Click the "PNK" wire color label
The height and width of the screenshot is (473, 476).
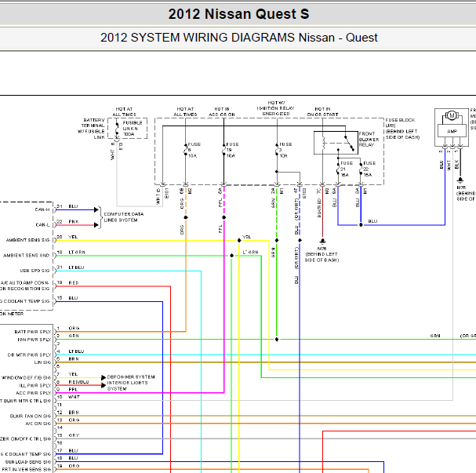[74, 222]
